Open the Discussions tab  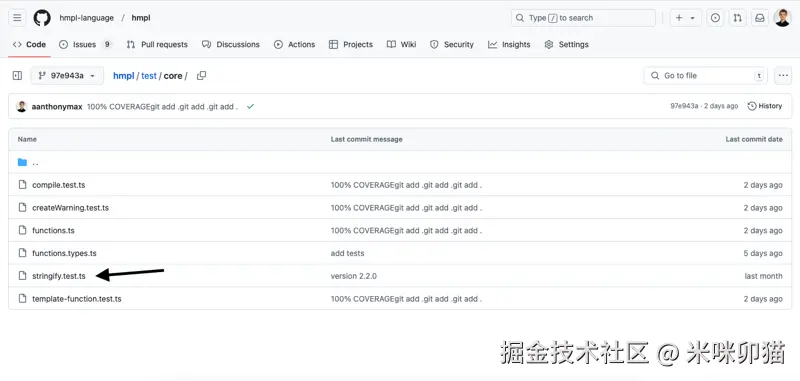click(x=231, y=44)
